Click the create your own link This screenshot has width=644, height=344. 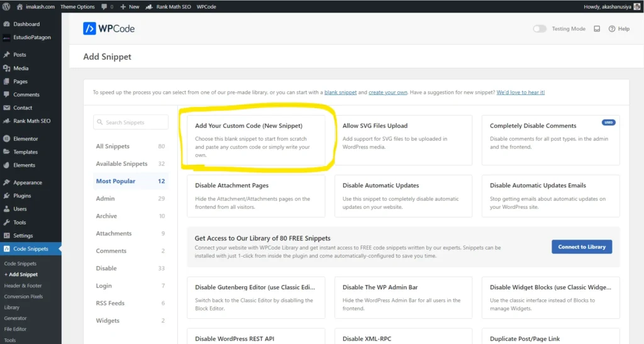[x=387, y=92]
